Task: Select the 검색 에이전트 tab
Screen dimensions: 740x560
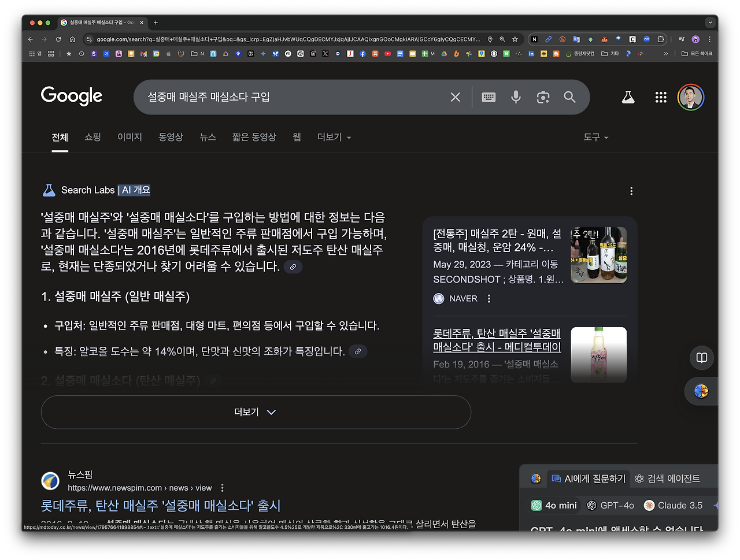Action: coord(667,479)
